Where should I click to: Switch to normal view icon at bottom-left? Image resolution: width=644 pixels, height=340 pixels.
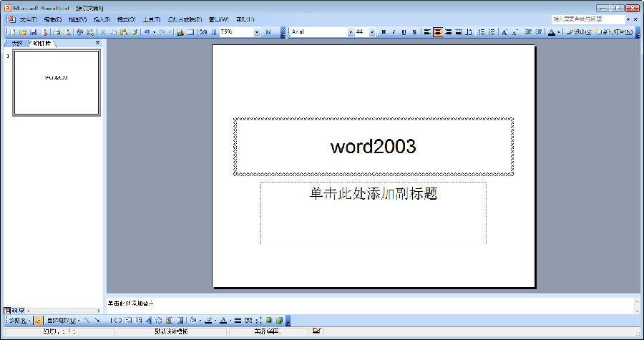pos(7,311)
